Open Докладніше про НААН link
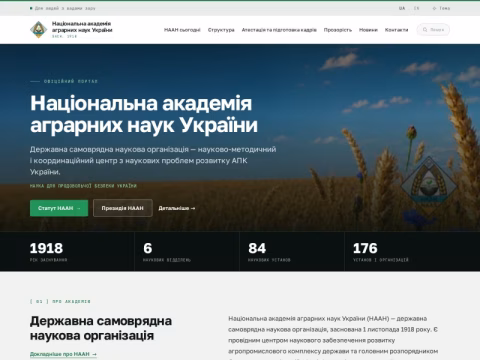Viewport: 480px width, 360px height. pyautogui.click(x=63, y=354)
